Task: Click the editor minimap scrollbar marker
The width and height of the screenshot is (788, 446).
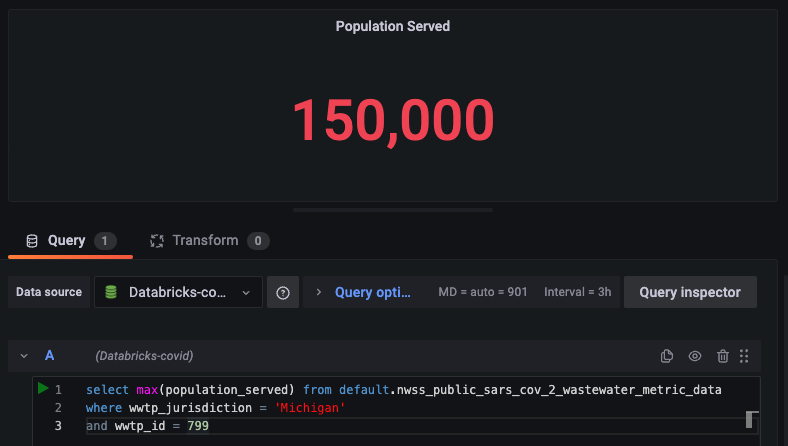Action: click(x=752, y=419)
